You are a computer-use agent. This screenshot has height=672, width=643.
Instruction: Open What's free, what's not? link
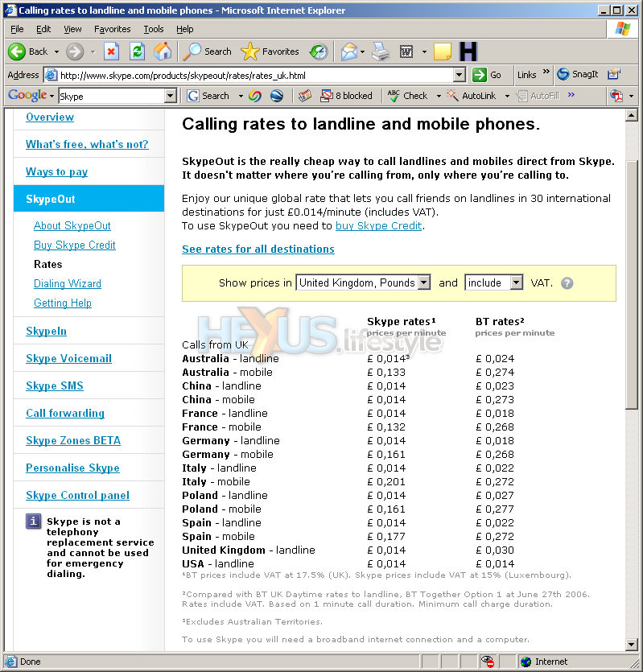[87, 144]
